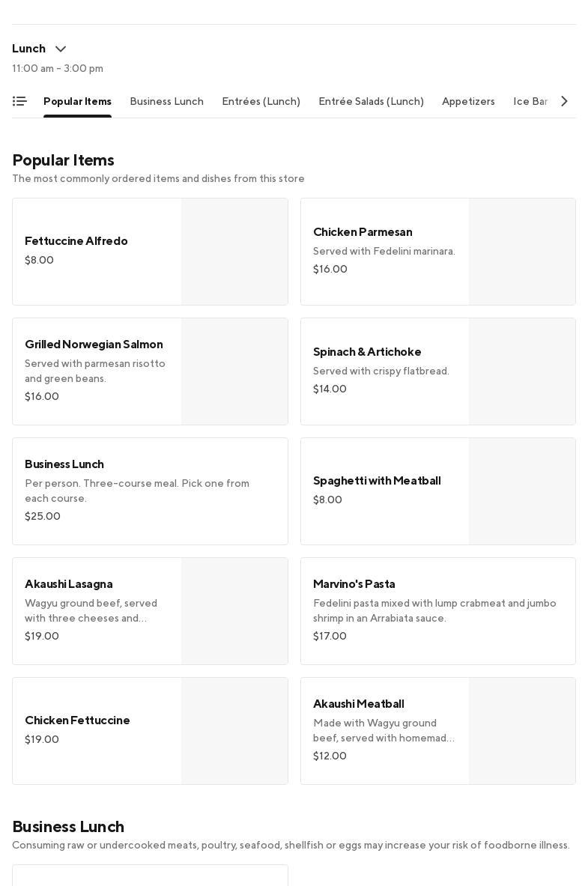
Task: Open the Fettuccine Alfredo item
Action: (97, 251)
